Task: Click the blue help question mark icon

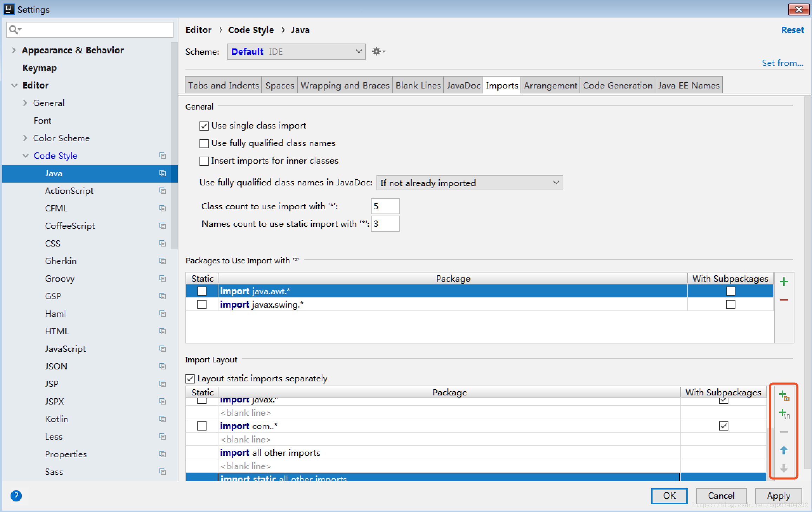Action: [16, 495]
